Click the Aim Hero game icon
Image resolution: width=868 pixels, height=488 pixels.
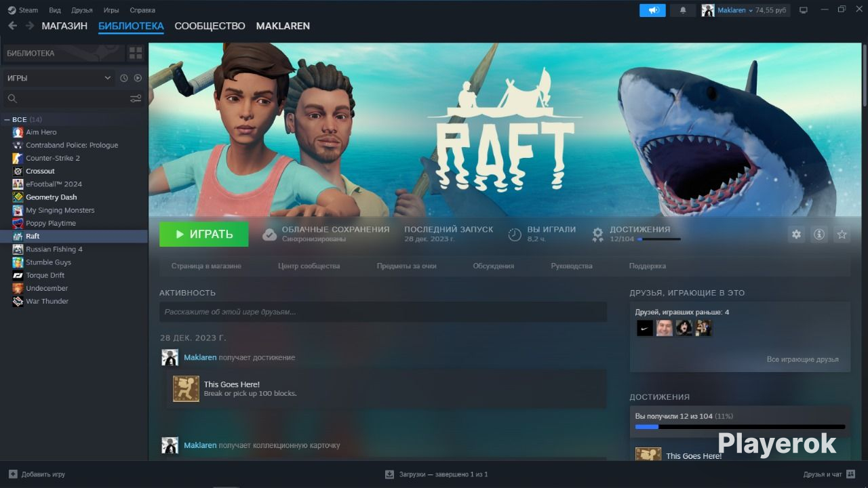pos(18,132)
